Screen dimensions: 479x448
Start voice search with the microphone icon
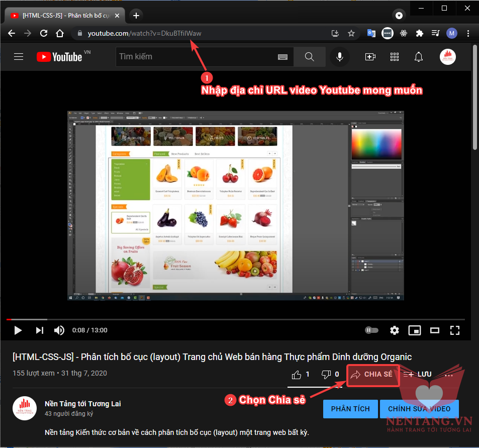tap(340, 57)
